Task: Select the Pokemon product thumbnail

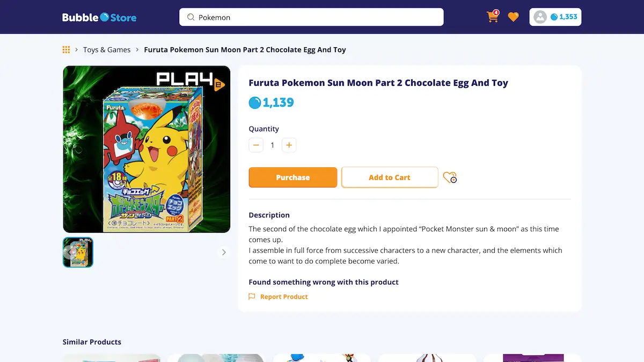Action: click(78, 252)
